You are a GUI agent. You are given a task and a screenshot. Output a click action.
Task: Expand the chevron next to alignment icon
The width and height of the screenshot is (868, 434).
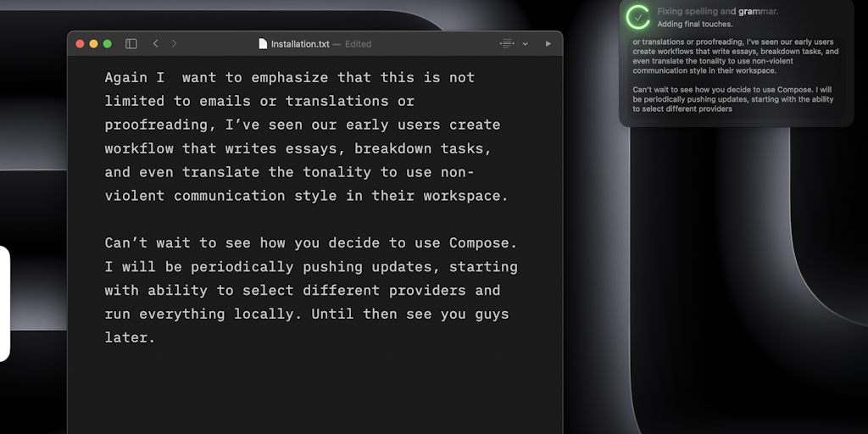coord(526,44)
